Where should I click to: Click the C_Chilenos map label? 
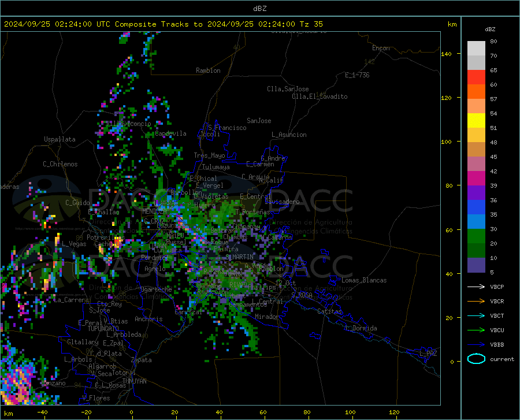point(60,164)
